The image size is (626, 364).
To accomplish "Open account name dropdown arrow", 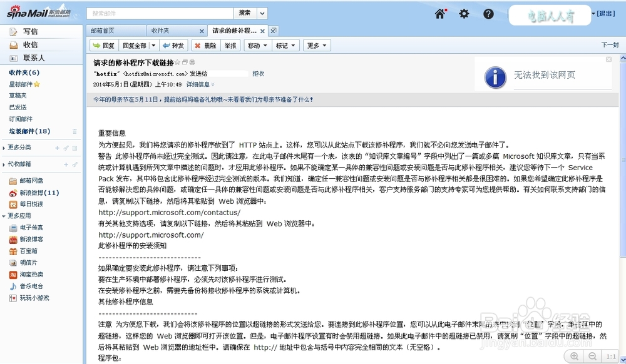I will tap(593, 14).
